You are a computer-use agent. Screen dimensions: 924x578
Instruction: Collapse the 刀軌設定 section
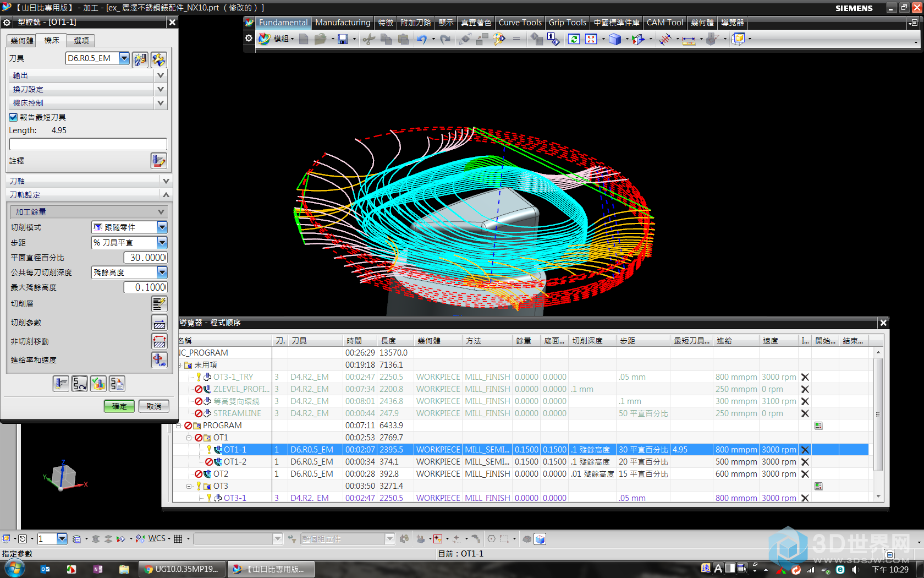point(89,195)
